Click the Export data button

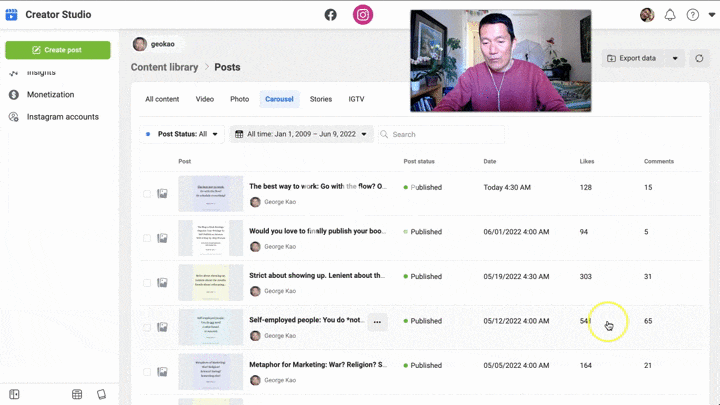[631, 58]
